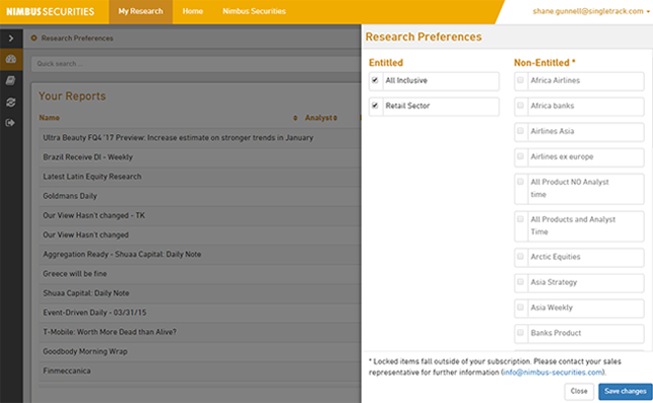Image resolution: width=653 pixels, height=403 pixels.
Task: Click the Research Preferences gear icon
Action: [34, 39]
